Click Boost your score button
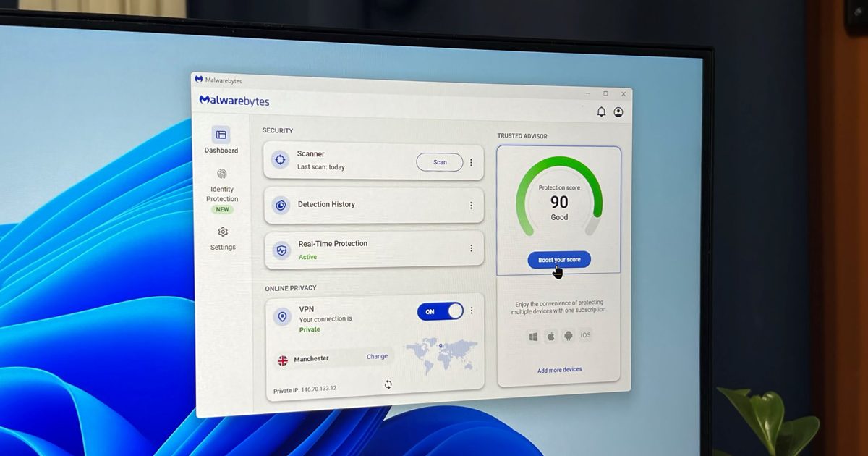The image size is (868, 456). point(558,260)
